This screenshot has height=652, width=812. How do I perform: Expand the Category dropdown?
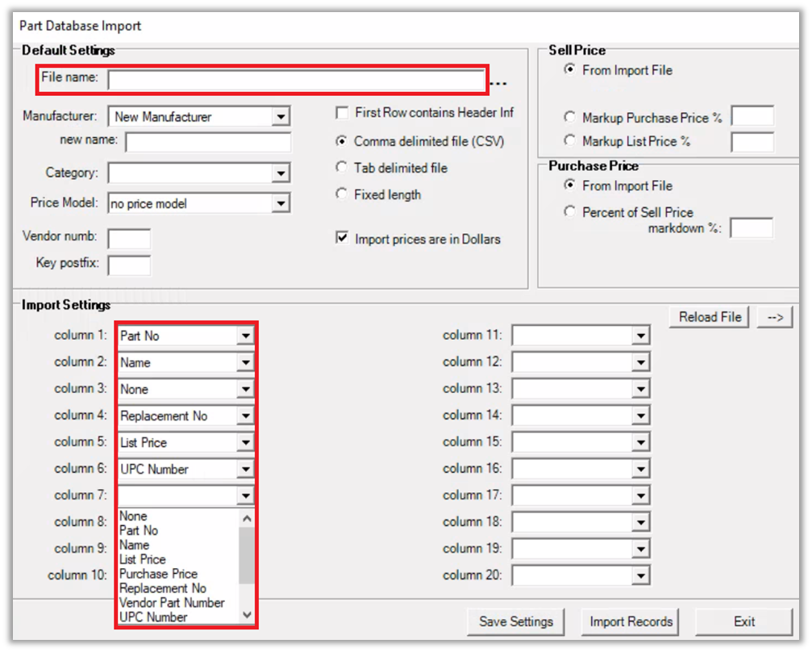pyautogui.click(x=280, y=173)
